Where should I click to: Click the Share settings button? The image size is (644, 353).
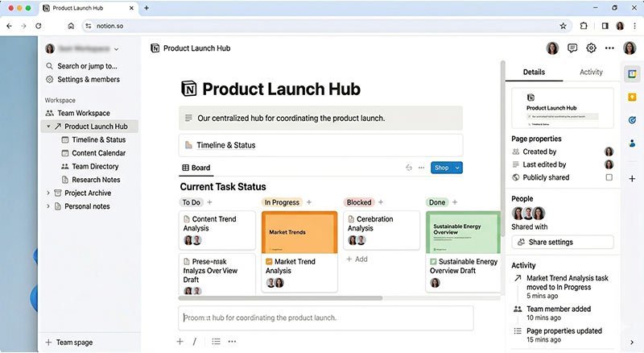coord(562,242)
